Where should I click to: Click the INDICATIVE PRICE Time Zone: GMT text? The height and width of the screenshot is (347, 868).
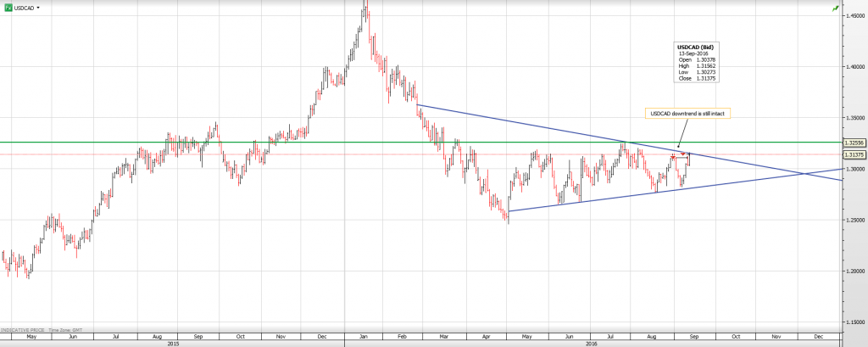41,329
